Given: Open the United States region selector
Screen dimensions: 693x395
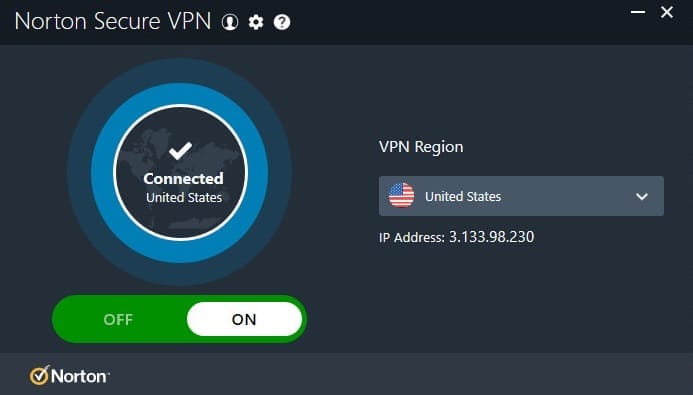Looking at the screenshot, I should [x=521, y=196].
